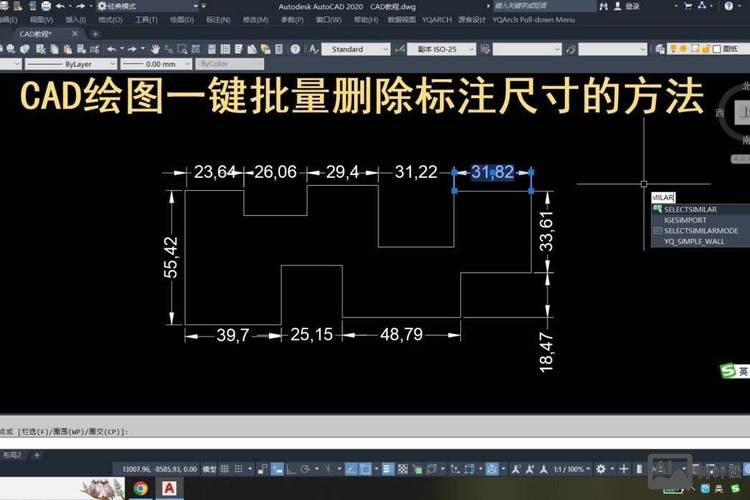The image size is (750, 500).
Task: Click the dimension style icon beside ISO-25
Action: point(400,49)
